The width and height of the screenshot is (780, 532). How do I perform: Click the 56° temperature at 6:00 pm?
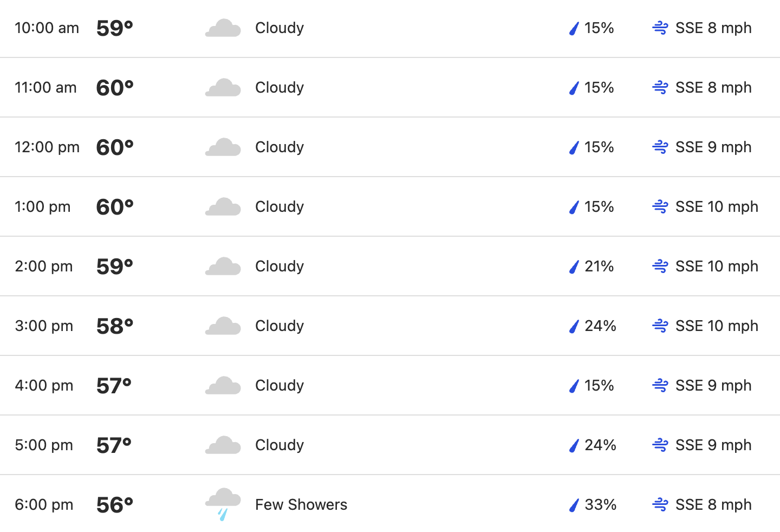pos(115,505)
